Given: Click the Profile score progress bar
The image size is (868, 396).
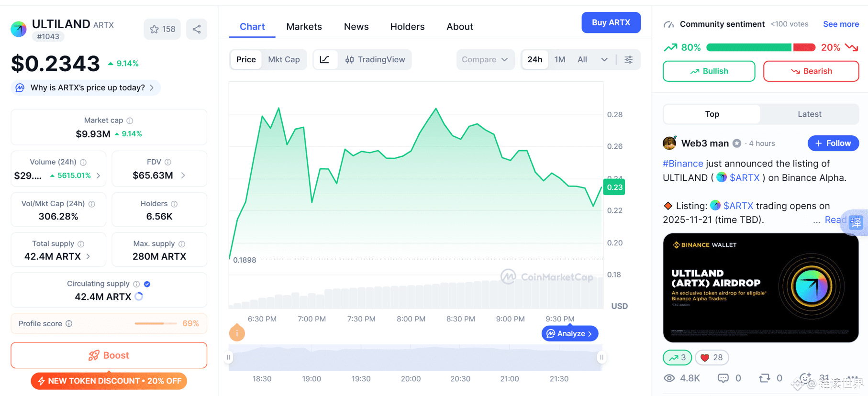Looking at the screenshot, I should coord(156,324).
